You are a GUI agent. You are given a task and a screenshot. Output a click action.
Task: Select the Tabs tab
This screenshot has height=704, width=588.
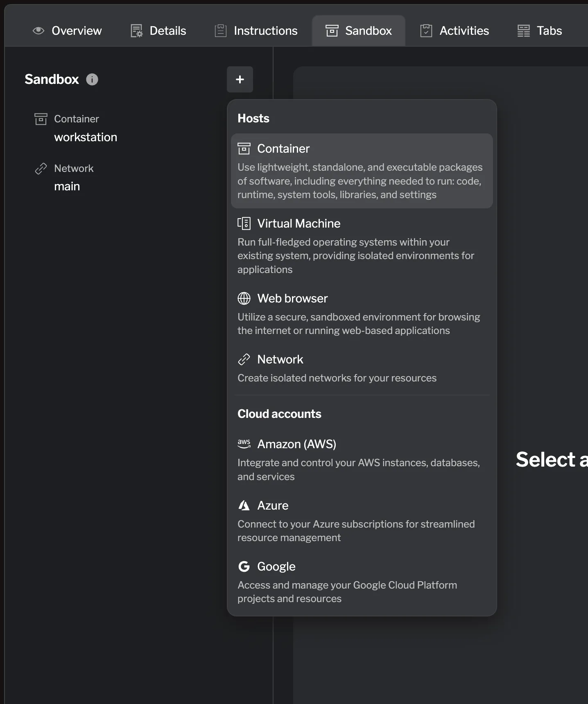tap(540, 31)
